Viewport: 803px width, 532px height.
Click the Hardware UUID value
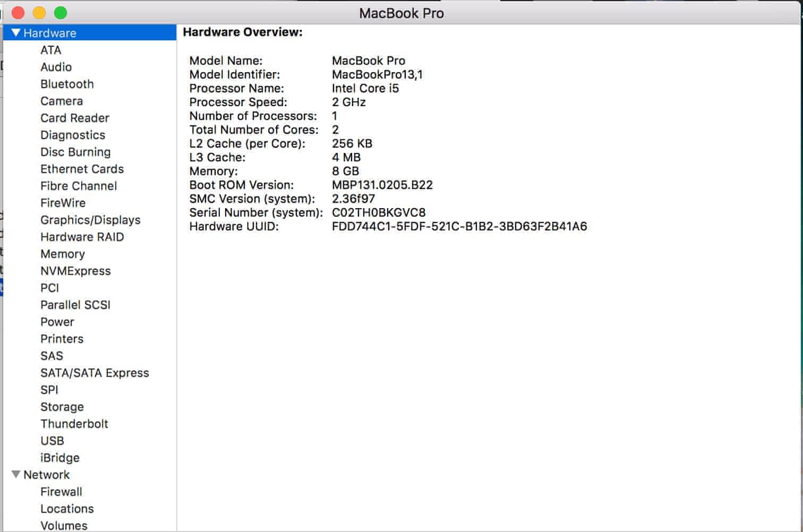click(x=459, y=226)
